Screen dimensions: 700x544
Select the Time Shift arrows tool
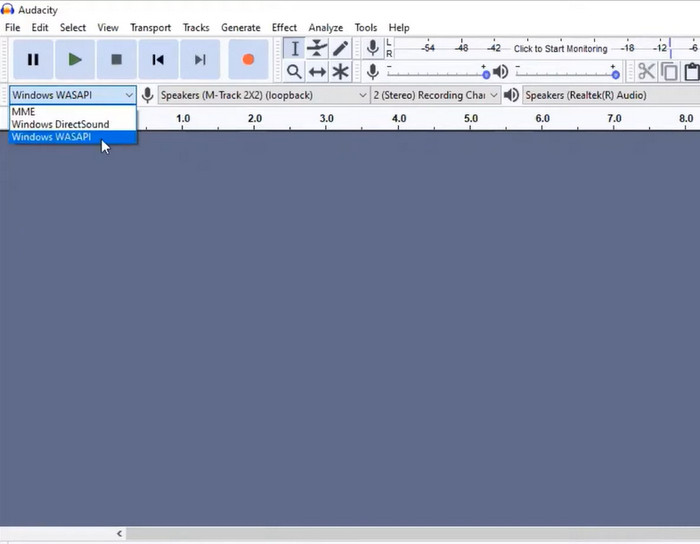(317, 71)
